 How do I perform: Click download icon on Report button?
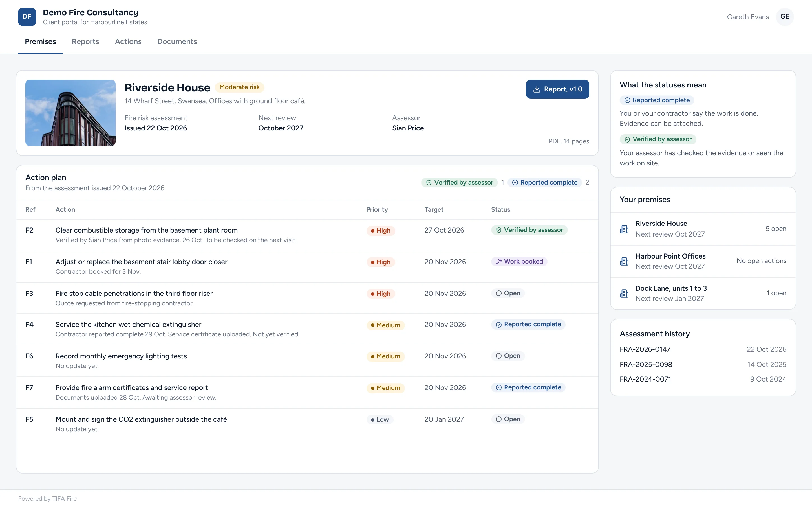point(537,89)
